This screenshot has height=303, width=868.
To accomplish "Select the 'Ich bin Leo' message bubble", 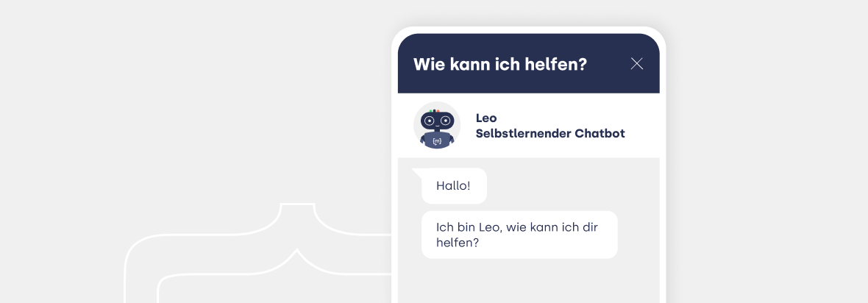I will [519, 235].
